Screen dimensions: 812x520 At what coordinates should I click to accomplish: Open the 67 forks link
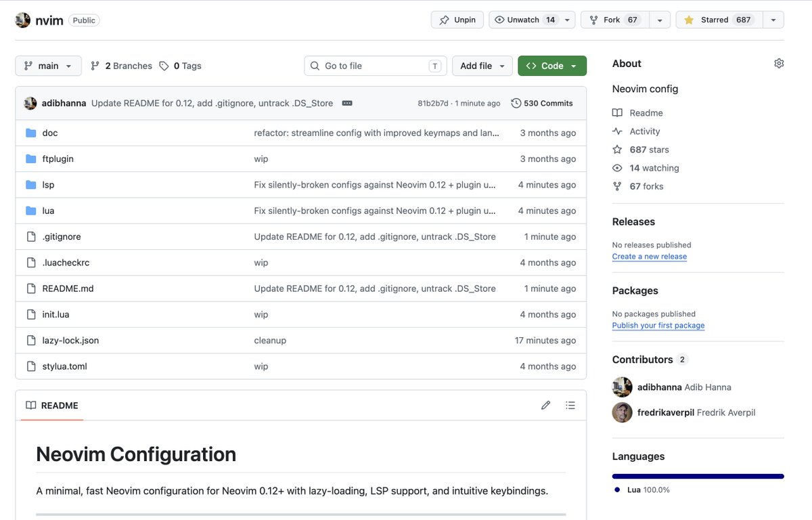(638, 186)
